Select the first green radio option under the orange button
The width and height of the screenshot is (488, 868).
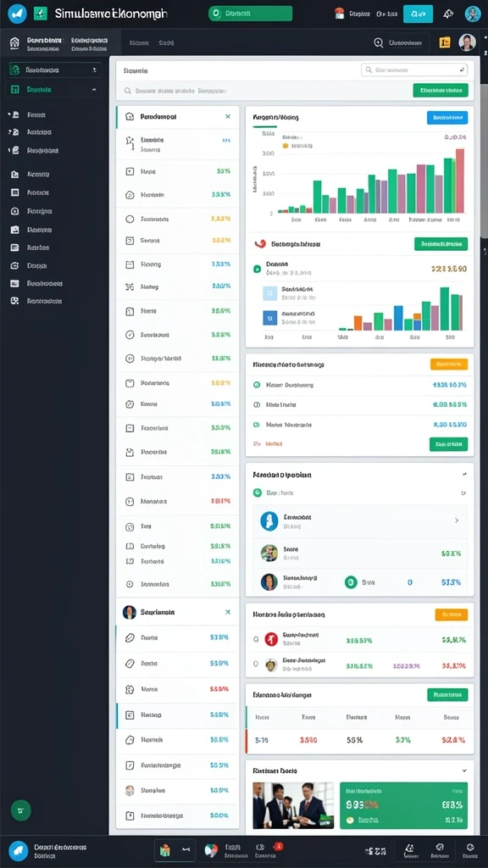point(256,385)
